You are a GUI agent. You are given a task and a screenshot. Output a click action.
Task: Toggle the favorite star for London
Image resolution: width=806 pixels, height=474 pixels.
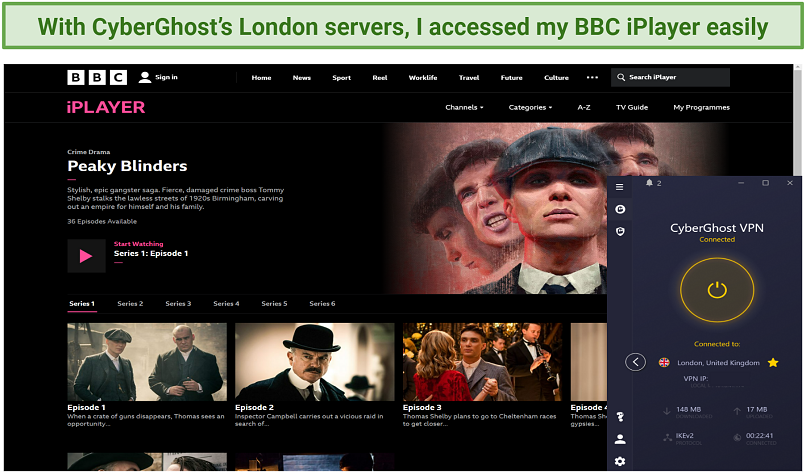773,363
